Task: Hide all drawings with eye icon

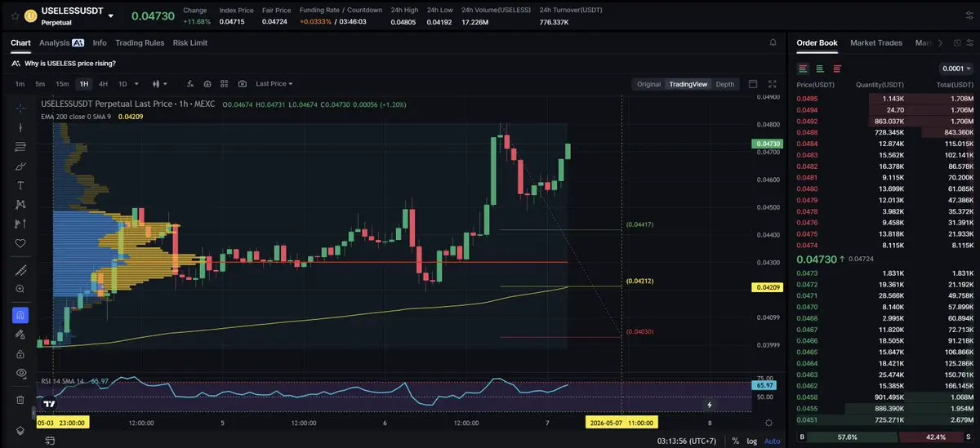Action: (x=20, y=373)
